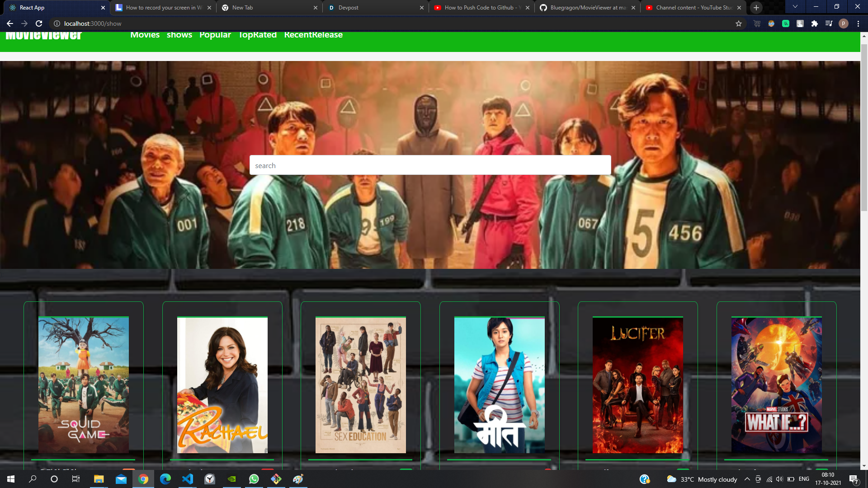The image size is (868, 488).
Task: Reload the localhost page
Action: pos(39,23)
